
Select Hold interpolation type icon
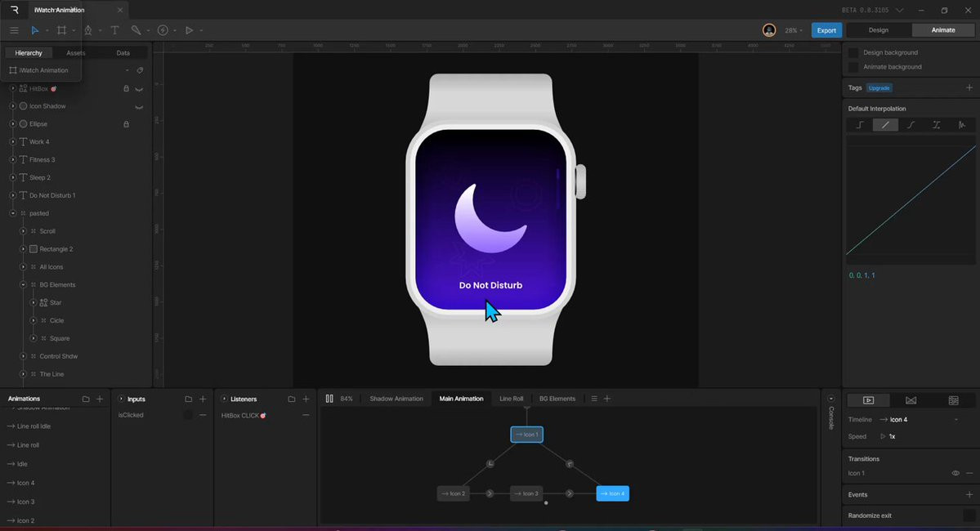[x=859, y=125]
